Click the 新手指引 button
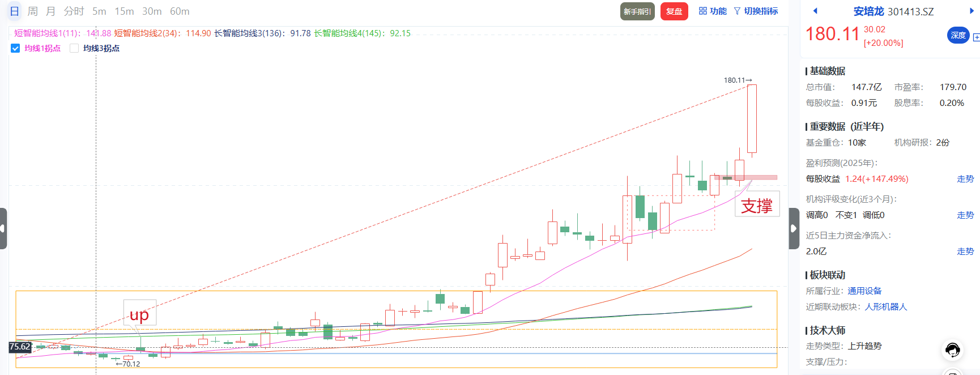 637,11
